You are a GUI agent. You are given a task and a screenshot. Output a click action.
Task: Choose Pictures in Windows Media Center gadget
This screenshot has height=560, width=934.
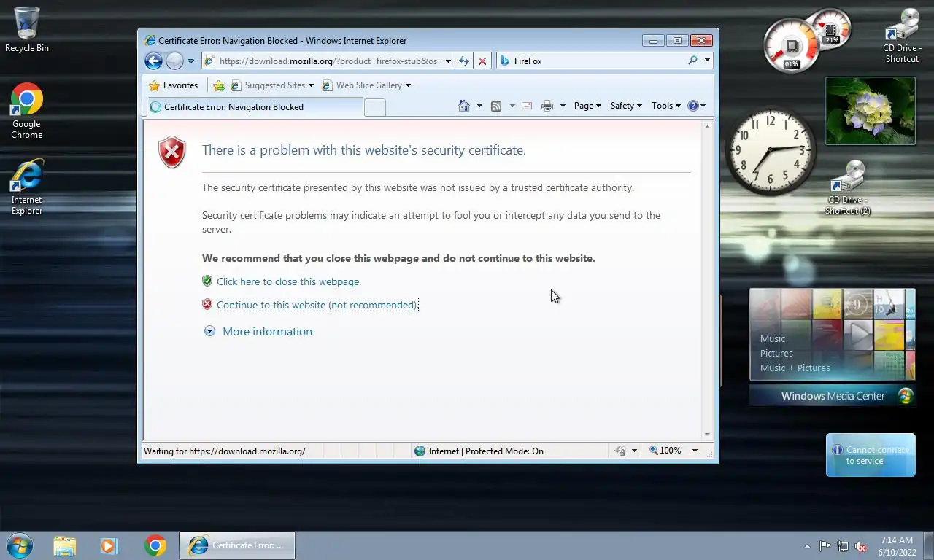coord(776,353)
